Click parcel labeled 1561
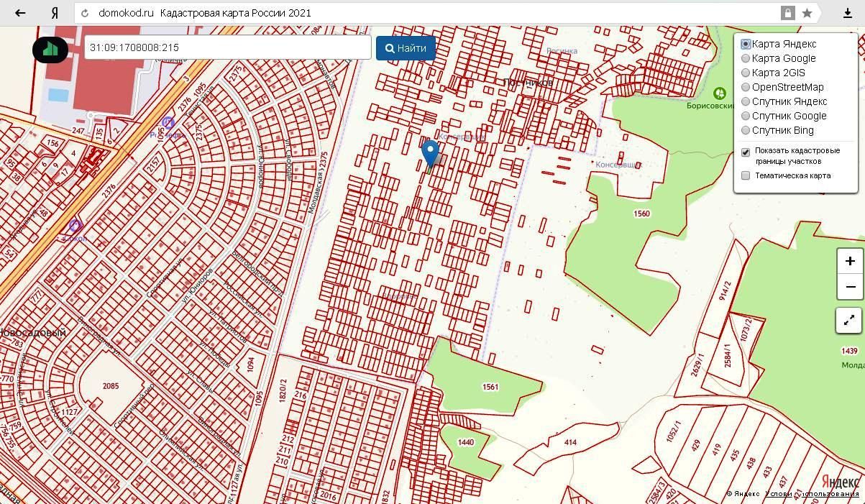 (490, 387)
